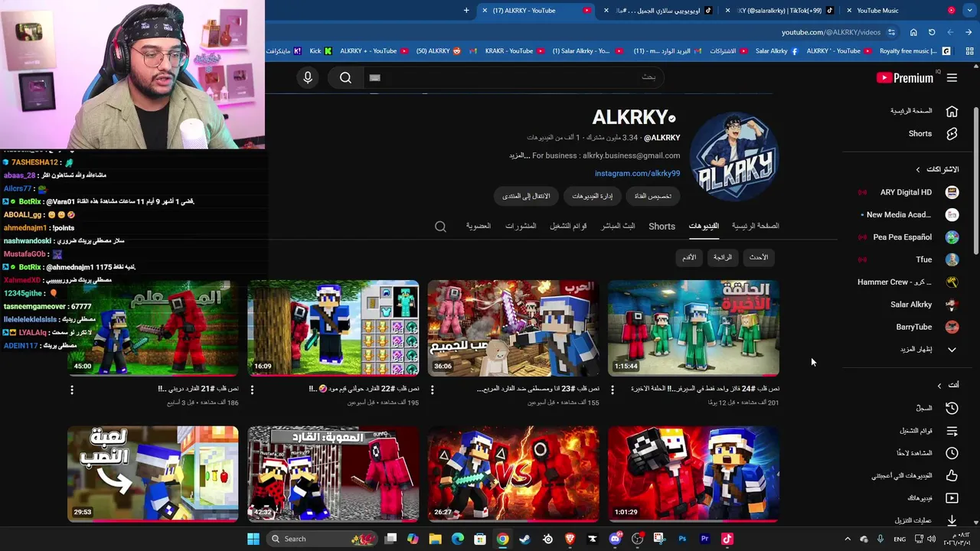Open ARY Digital HD subscription
Viewport: 980px width, 551px height.
908,193
